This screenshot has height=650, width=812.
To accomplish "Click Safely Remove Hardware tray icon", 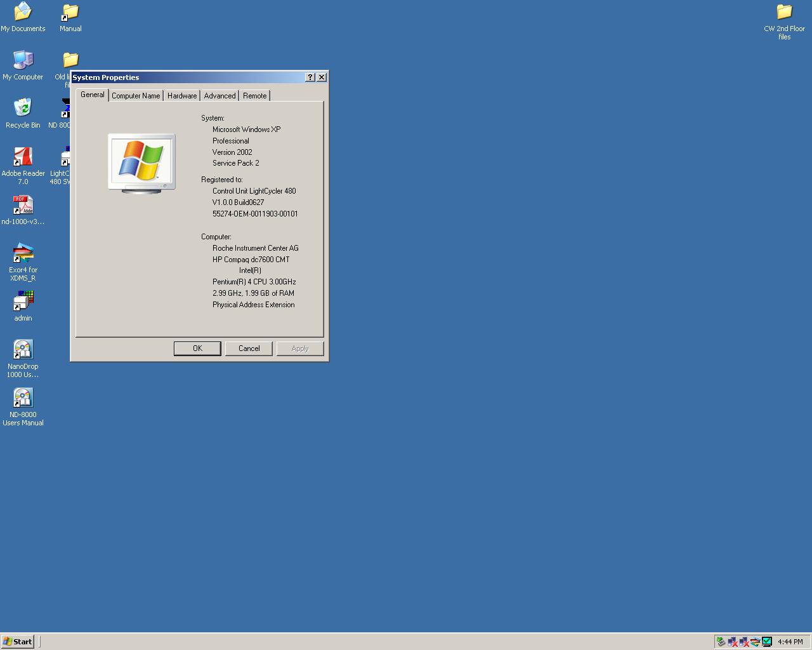I will [721, 642].
